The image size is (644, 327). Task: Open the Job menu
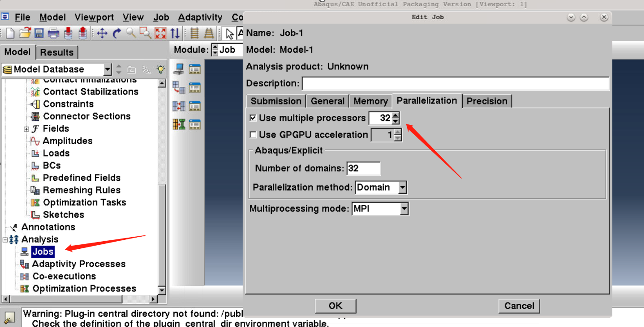(x=161, y=17)
